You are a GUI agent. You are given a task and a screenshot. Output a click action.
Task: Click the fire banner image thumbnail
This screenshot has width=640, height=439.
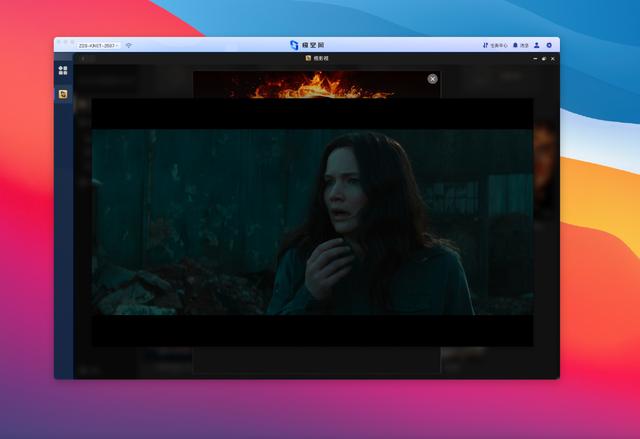(316, 84)
